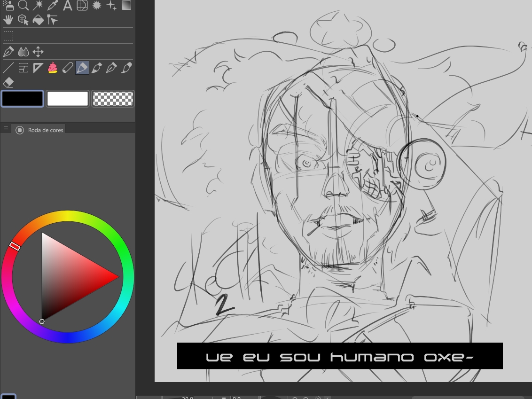Select the Gradient tool
Screen dimensions: 532x399
126,5
